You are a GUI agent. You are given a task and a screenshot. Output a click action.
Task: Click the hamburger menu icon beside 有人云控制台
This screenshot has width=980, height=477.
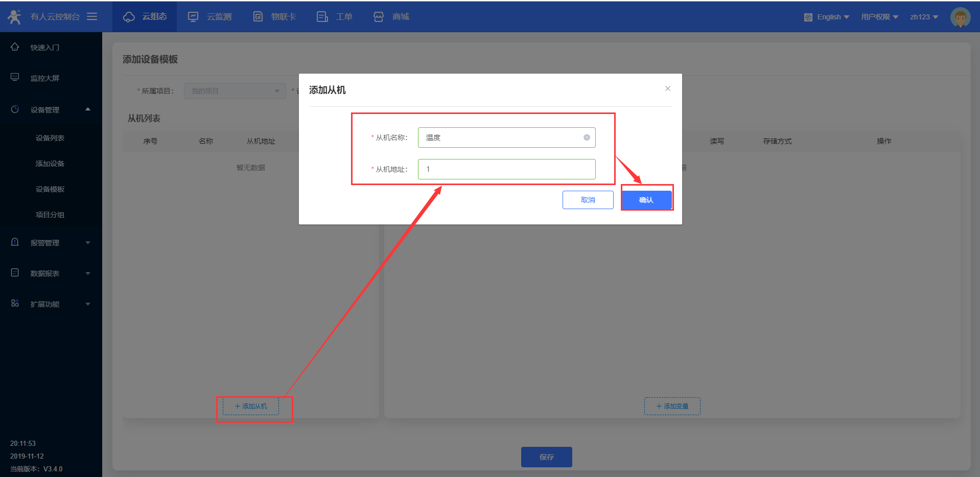tap(92, 16)
